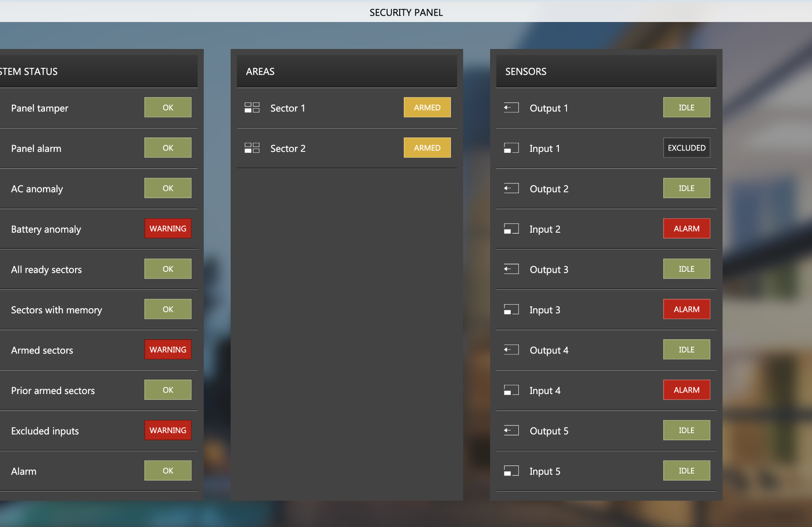812x527 pixels.
Task: Click the Input 5 sensor icon
Action: [x=511, y=471]
